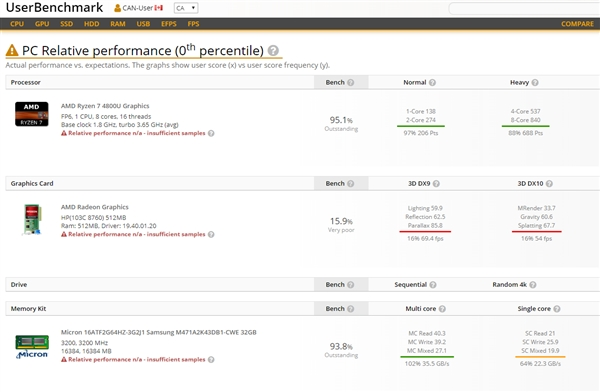Click 64% 22.3 GB/s single core result
This screenshot has height=392, width=600.
pyautogui.click(x=540, y=364)
